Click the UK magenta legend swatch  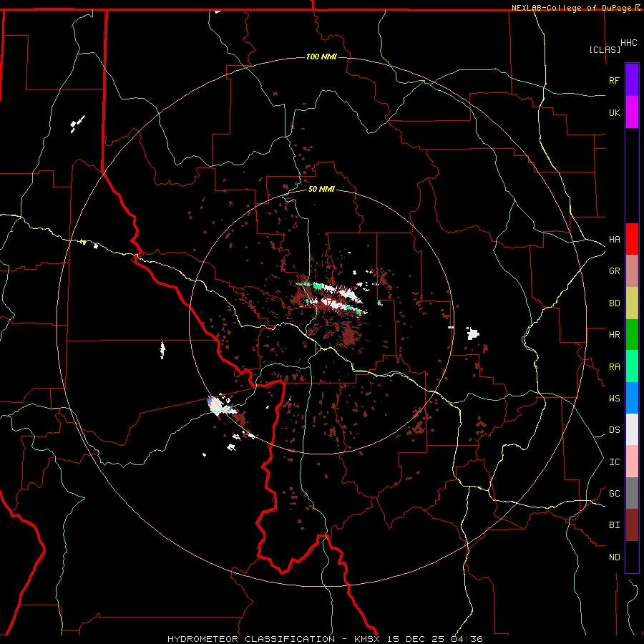632,112
